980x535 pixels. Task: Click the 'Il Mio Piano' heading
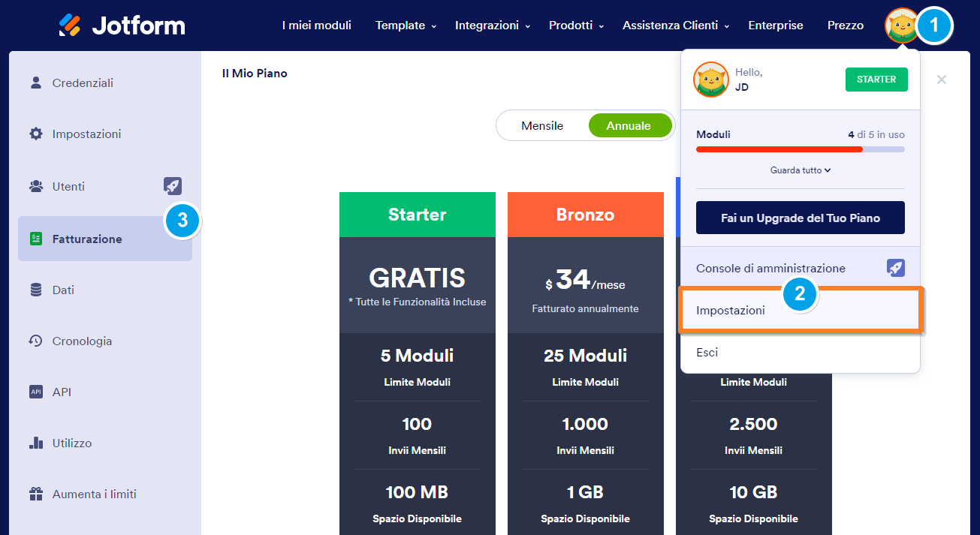pyautogui.click(x=255, y=74)
